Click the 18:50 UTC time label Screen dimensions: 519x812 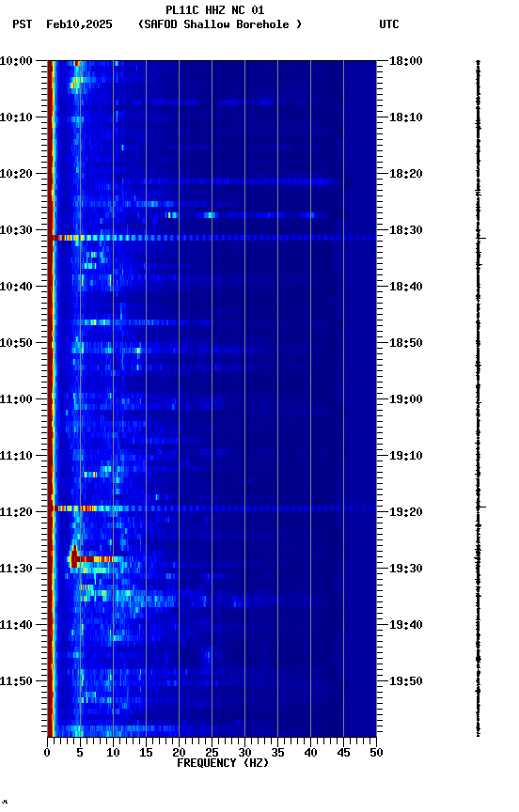pyautogui.click(x=406, y=343)
